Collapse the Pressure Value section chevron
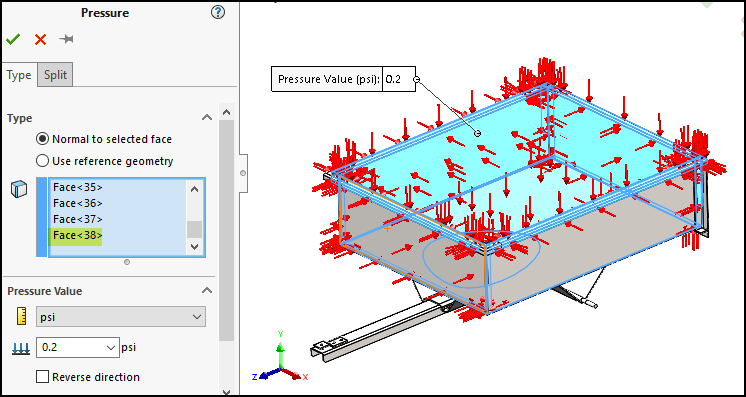Image resolution: width=746 pixels, height=397 pixels. 207,290
